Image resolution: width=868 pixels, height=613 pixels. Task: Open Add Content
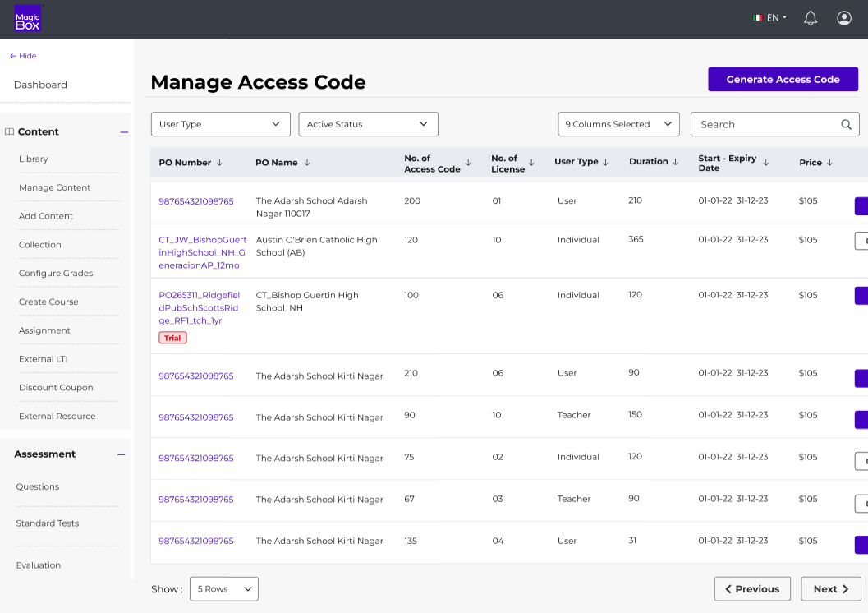[x=46, y=216]
